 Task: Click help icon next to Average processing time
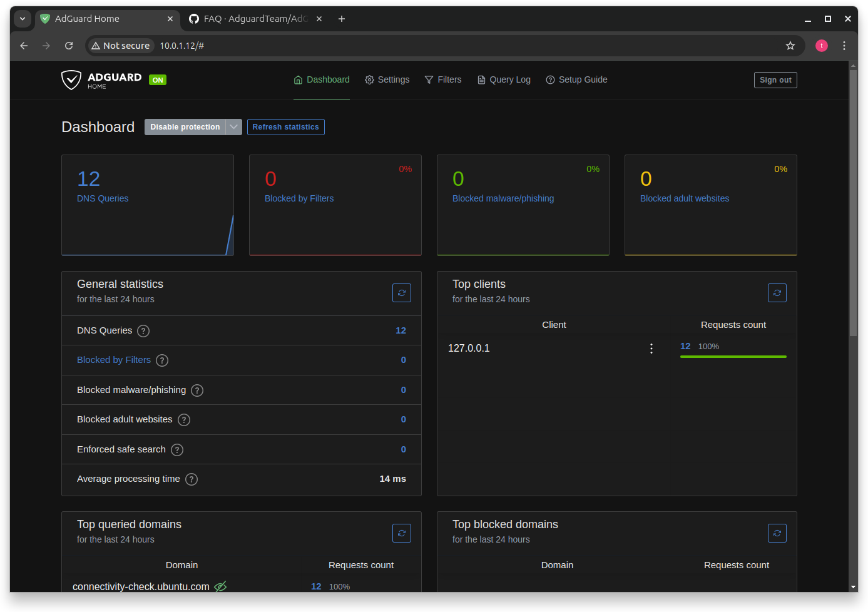click(191, 479)
